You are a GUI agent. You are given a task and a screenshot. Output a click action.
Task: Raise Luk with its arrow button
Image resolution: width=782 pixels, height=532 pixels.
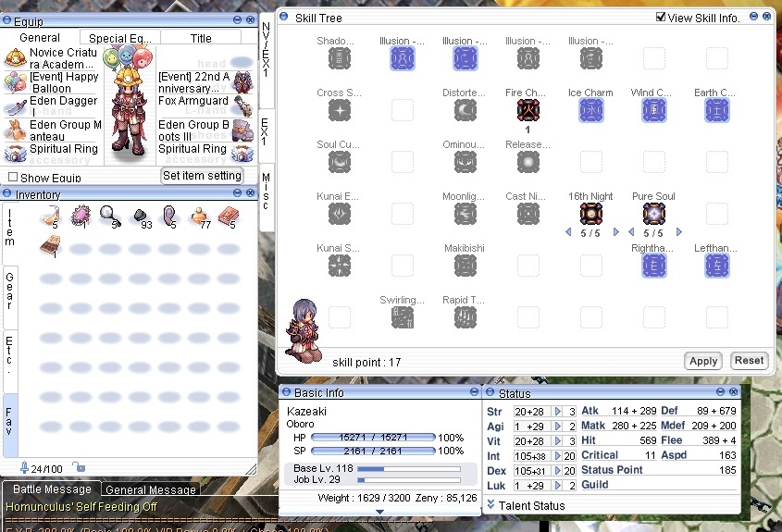[558, 485]
